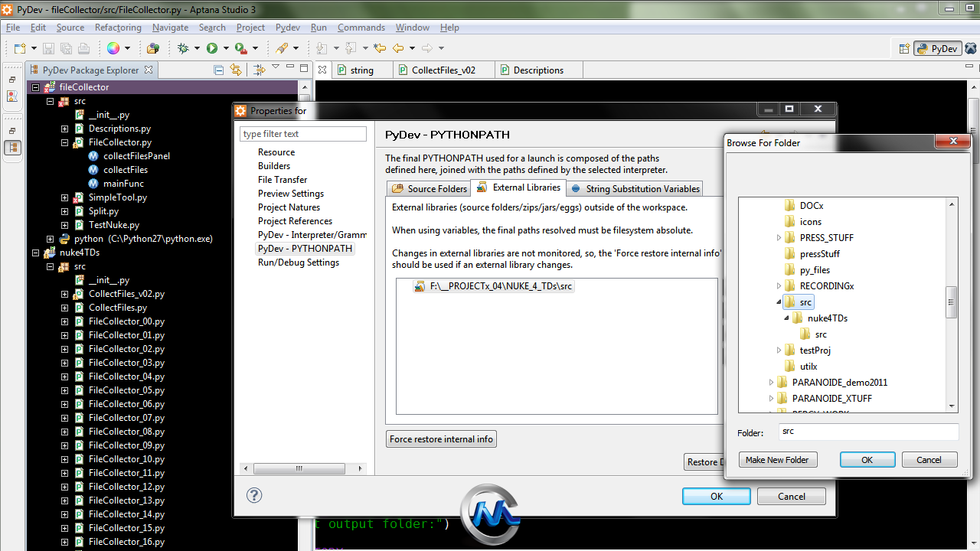The image size is (980, 551).
Task: Switch to PyDev perspective button
Action: (x=937, y=48)
